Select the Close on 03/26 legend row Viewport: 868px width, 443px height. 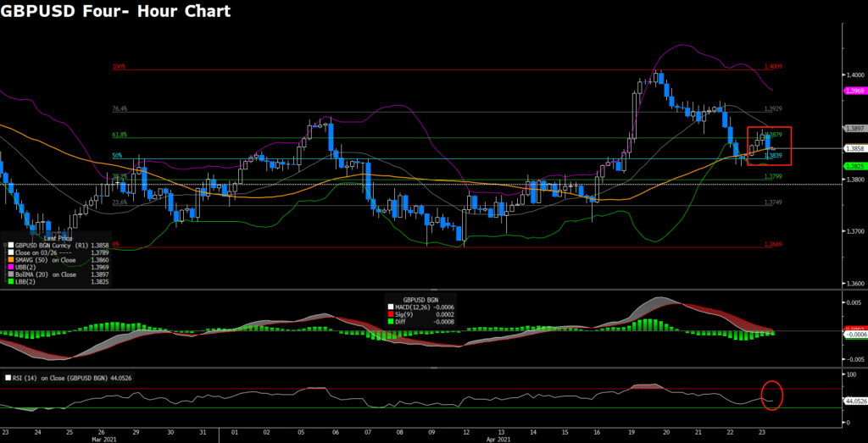pos(58,252)
